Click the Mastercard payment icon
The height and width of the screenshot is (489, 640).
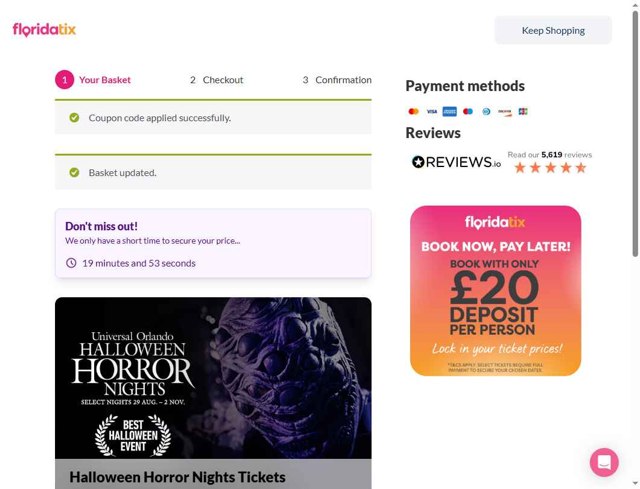[413, 111]
